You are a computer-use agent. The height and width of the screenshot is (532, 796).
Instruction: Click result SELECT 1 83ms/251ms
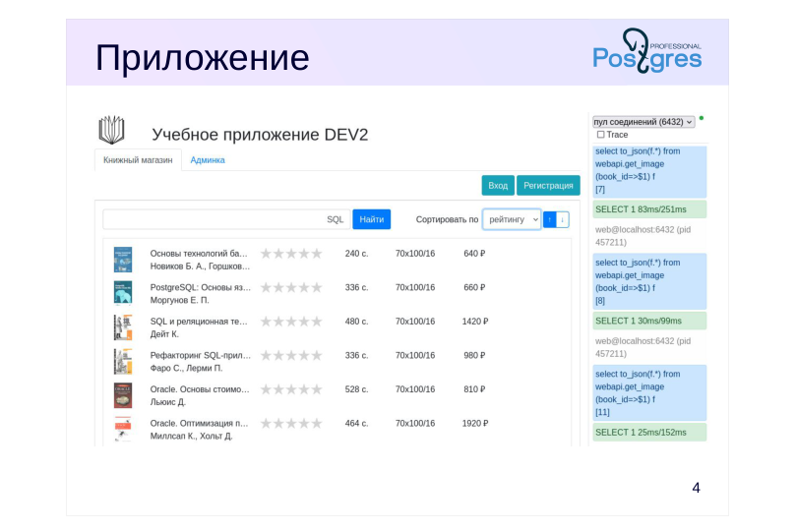coord(649,209)
